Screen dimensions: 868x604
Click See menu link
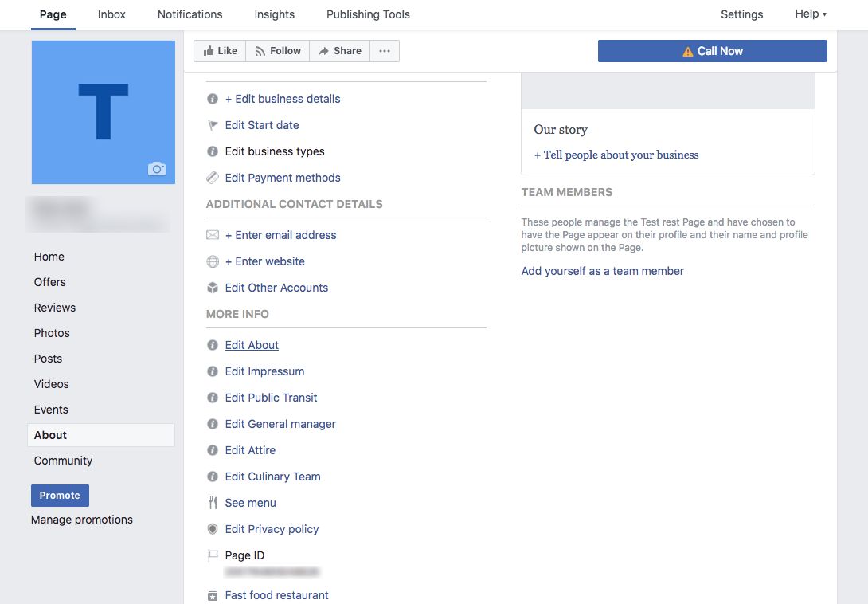coord(250,503)
